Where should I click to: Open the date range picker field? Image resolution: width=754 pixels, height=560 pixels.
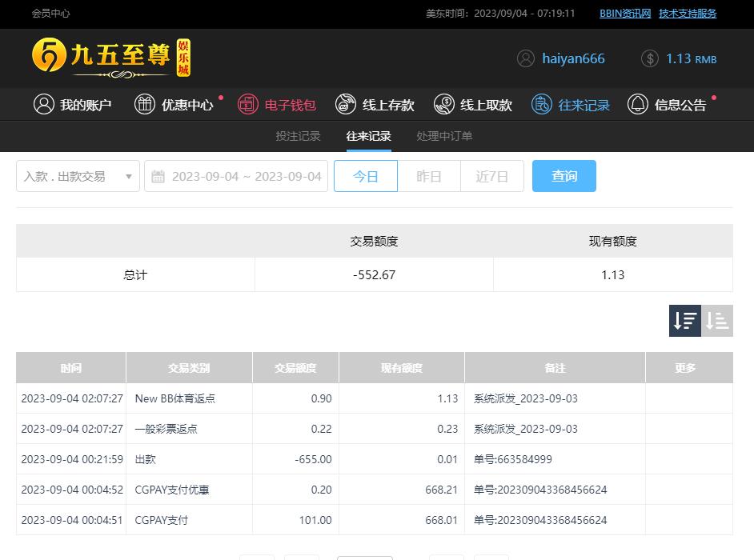(237, 176)
